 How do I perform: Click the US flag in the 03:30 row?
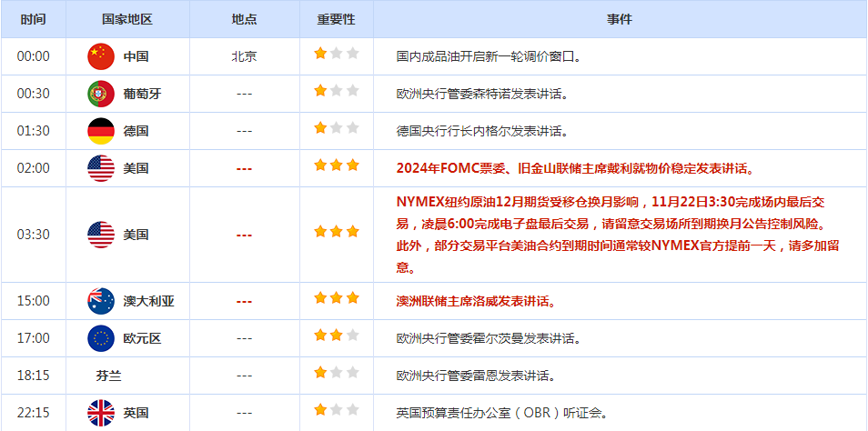[x=101, y=235]
